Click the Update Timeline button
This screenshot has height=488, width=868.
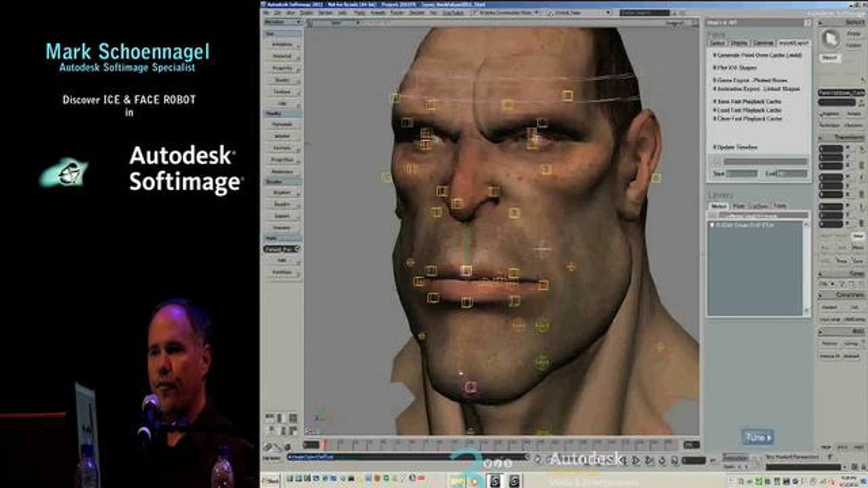[735, 147]
